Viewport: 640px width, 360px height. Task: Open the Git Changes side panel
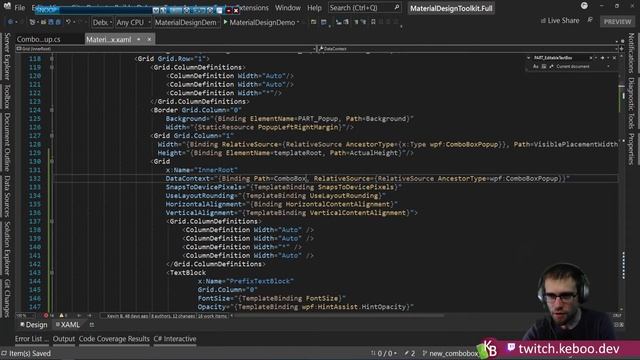pyautogui.click(x=7, y=298)
